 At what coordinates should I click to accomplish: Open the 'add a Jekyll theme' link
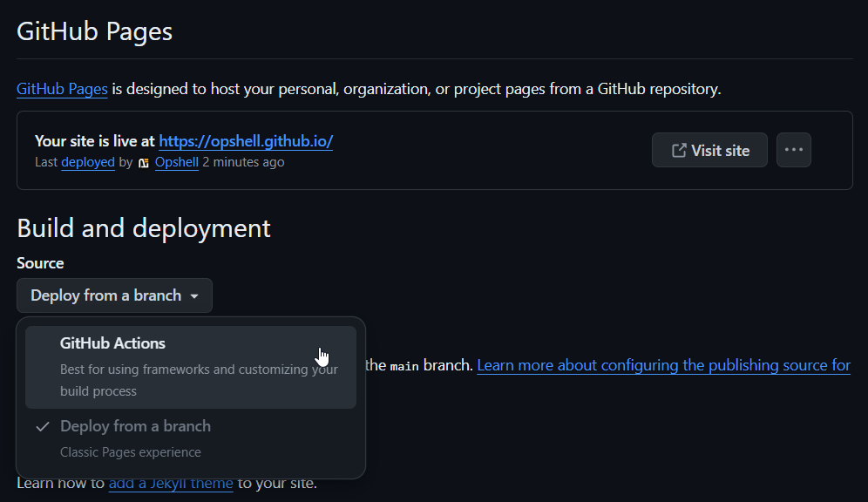click(171, 483)
